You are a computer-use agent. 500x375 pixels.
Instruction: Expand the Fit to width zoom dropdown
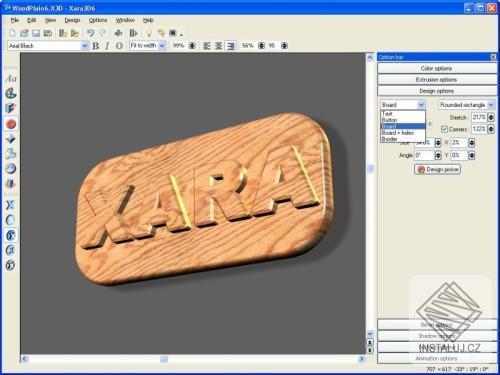pyautogui.click(x=162, y=46)
